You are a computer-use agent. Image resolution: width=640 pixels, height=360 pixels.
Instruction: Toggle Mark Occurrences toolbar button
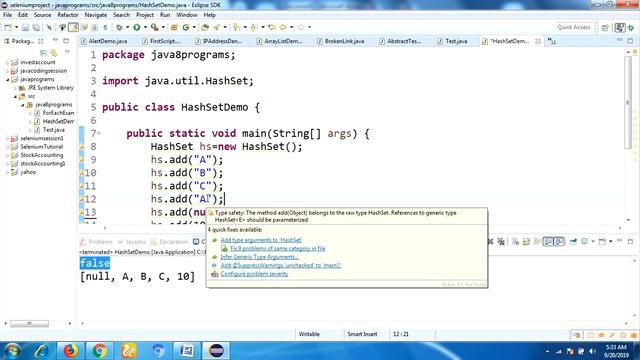[73, 27]
